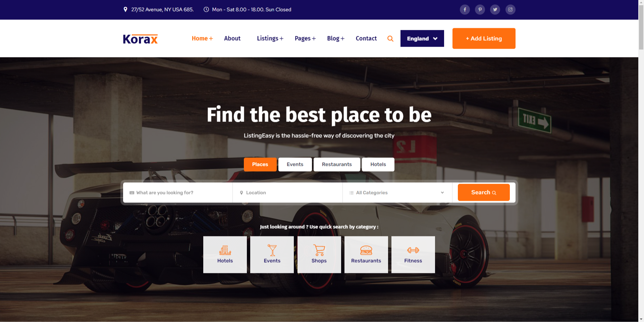This screenshot has width=644, height=322.
Task: Open the Facebook social icon
Action: (x=465, y=9)
